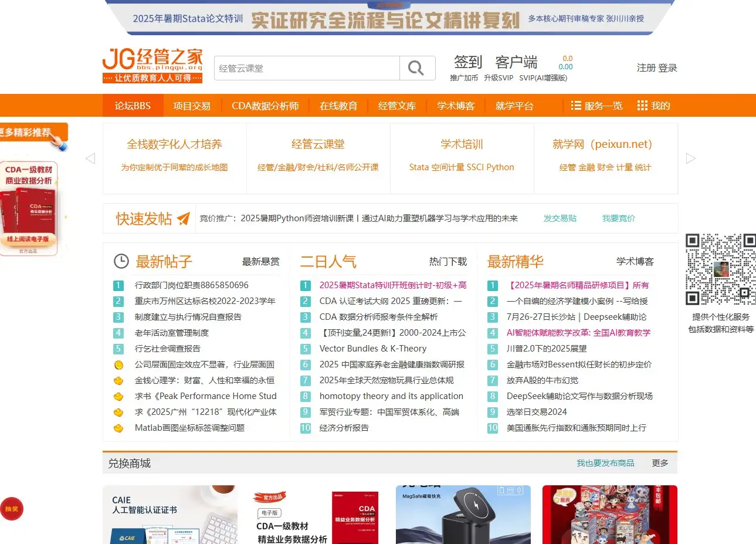Click the JG 经管之家 site logo
The height and width of the screenshot is (544, 756).
pos(151,64)
